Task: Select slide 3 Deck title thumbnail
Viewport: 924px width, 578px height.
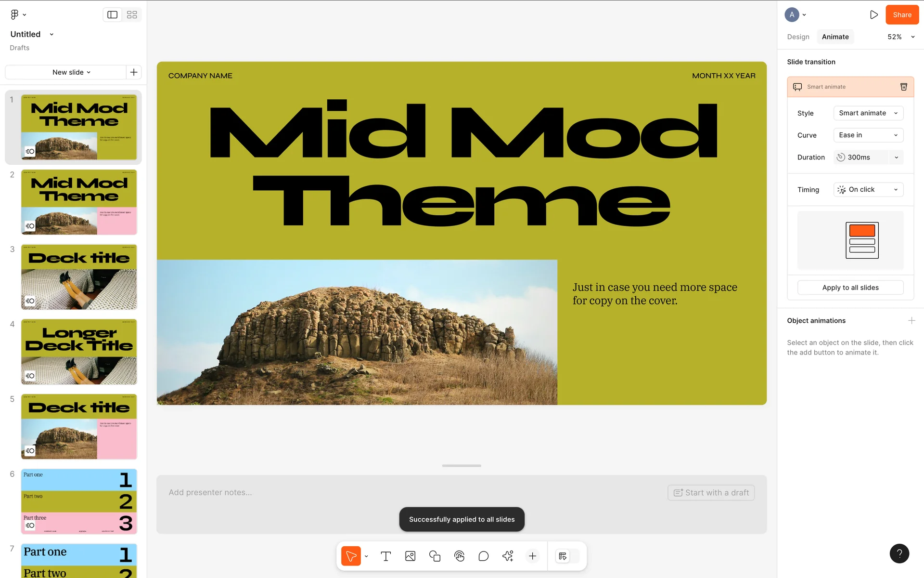Action: (79, 277)
